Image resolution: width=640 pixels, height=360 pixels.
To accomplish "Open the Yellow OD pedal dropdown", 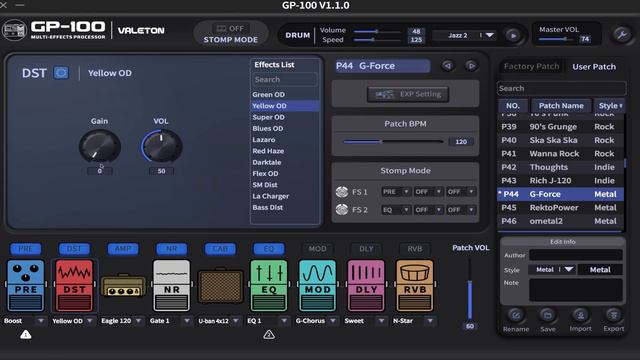I will click(89, 321).
